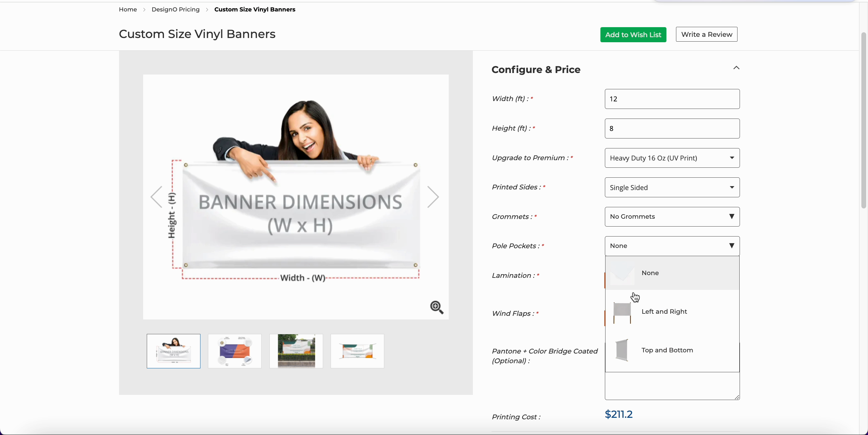Select 'Left and Right' option in the list

click(x=664, y=312)
